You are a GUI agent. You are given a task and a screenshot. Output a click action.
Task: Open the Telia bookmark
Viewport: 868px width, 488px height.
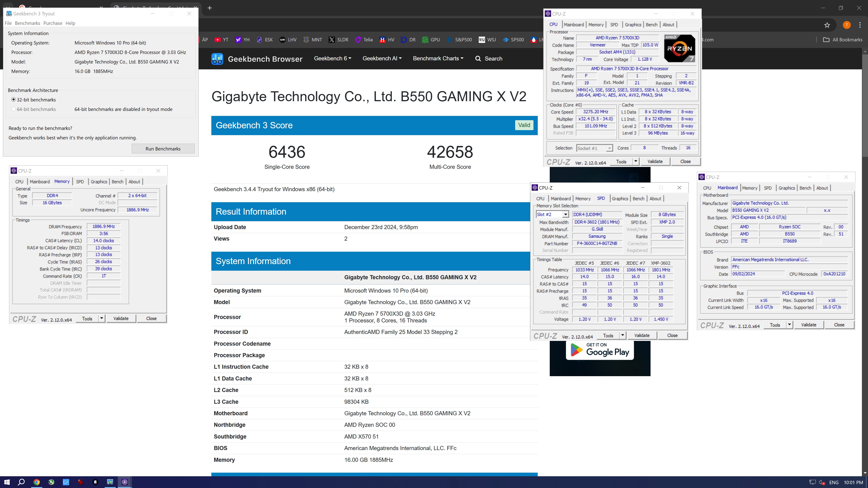click(364, 40)
